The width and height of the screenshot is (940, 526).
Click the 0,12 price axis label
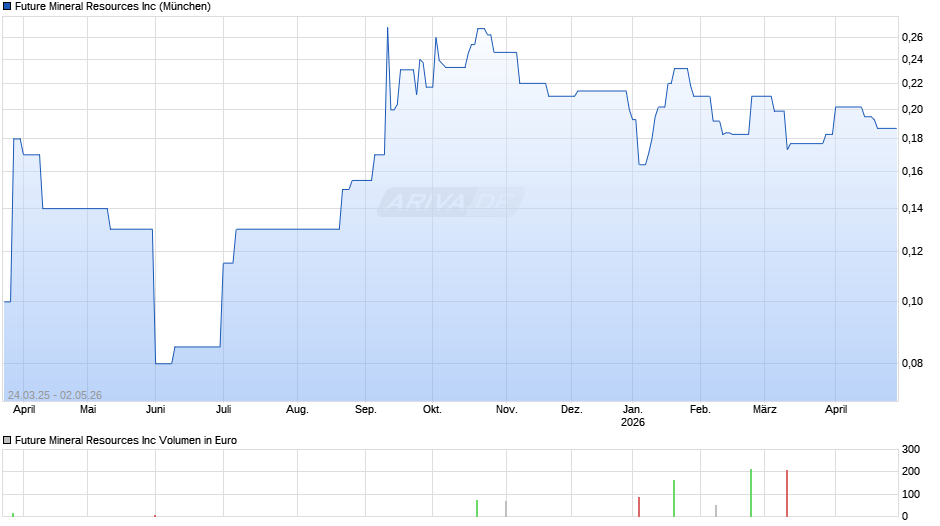(912, 251)
